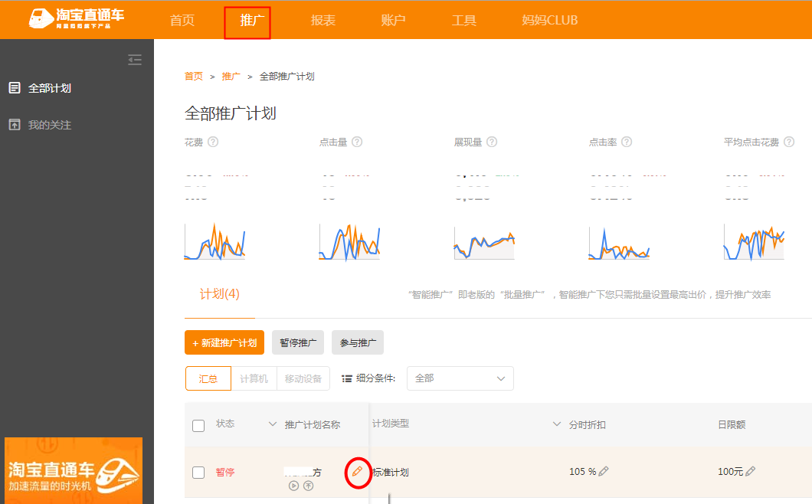Switch to the 计算机 tab
The height and width of the screenshot is (504, 812).
tap(254, 378)
